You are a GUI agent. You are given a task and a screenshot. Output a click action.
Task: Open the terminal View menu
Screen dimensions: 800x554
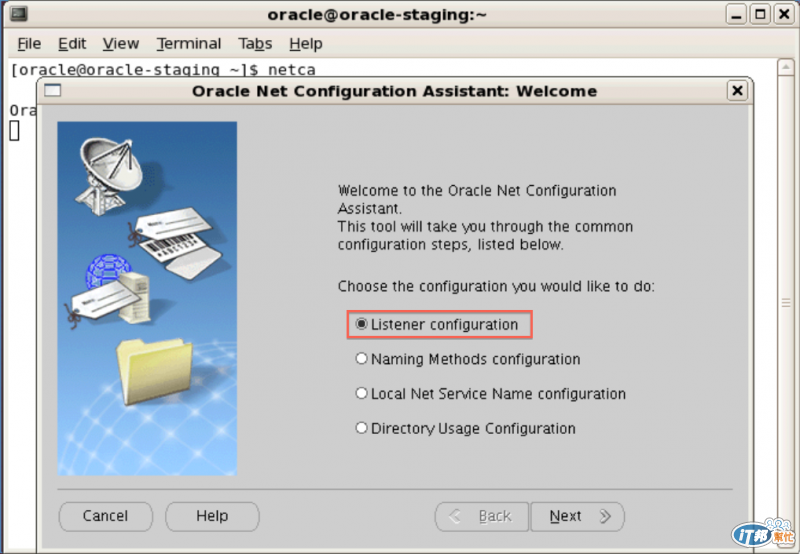tap(121, 44)
